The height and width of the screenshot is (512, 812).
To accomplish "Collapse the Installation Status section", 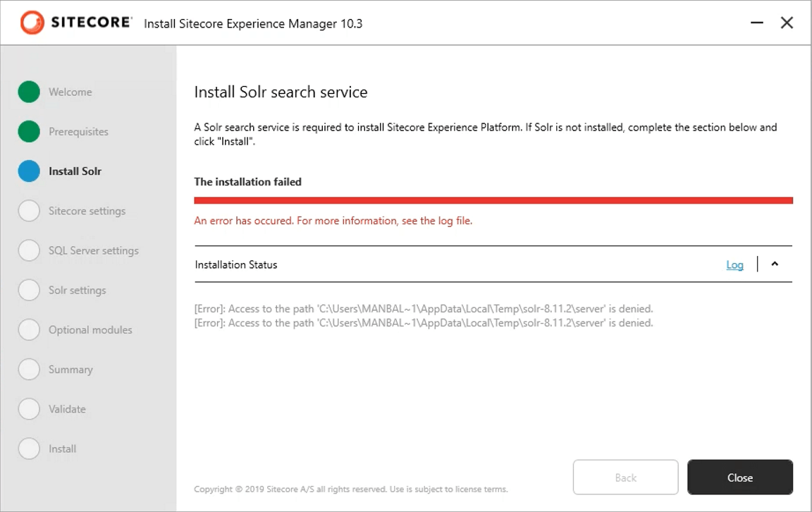I will (x=775, y=264).
